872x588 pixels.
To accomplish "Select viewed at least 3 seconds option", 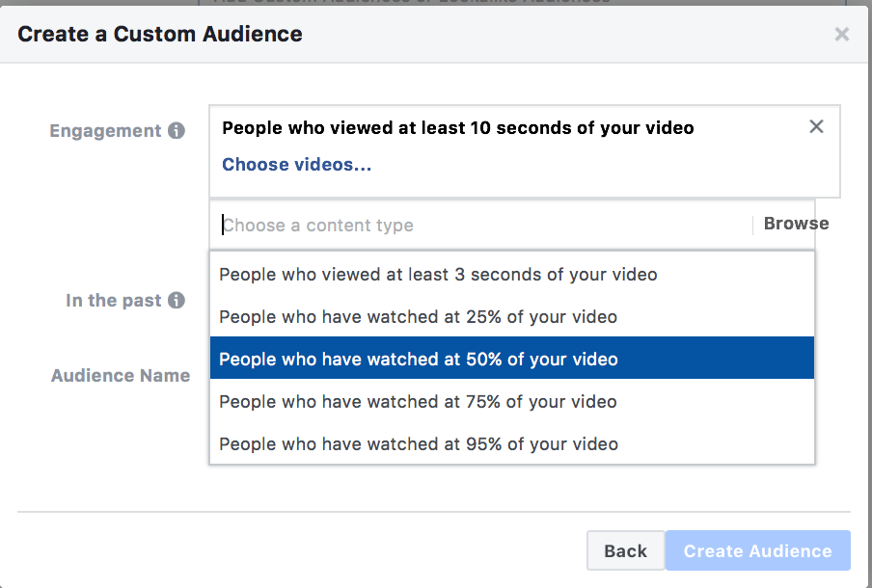I will 512,275.
